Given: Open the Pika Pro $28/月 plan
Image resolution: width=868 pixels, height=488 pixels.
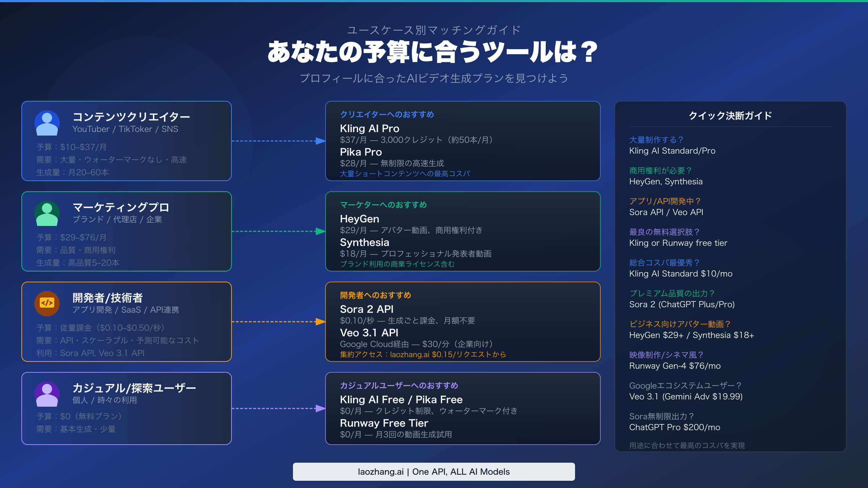Looking at the screenshot, I should click(x=360, y=152).
